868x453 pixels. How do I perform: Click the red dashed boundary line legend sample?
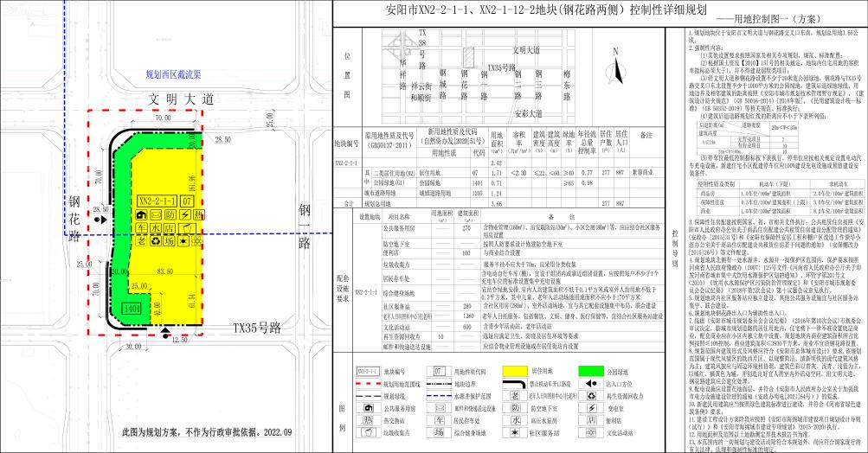point(368,384)
